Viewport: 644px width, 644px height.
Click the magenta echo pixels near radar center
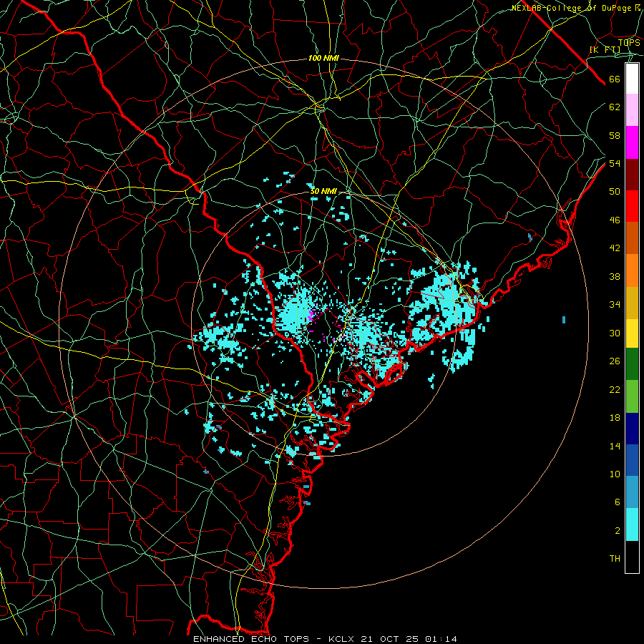point(311,316)
